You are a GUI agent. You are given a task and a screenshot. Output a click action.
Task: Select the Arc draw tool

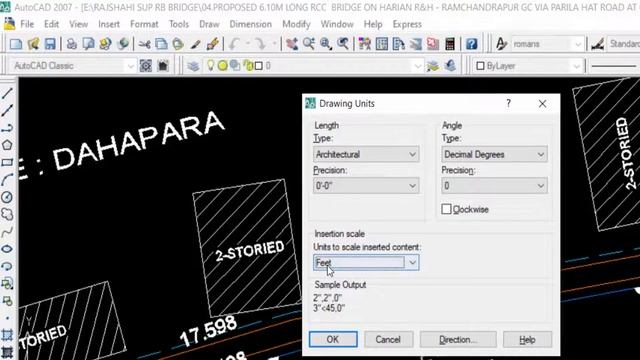click(x=7, y=180)
